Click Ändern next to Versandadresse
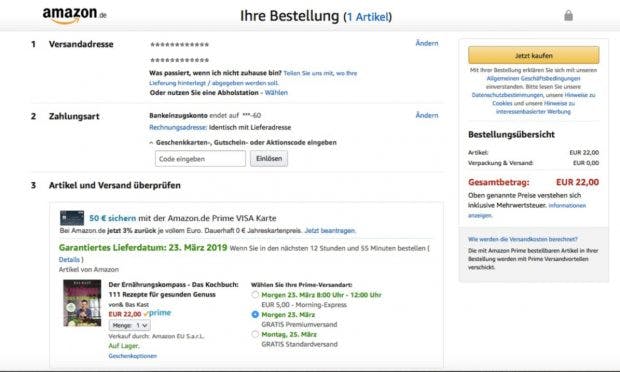 pos(427,43)
